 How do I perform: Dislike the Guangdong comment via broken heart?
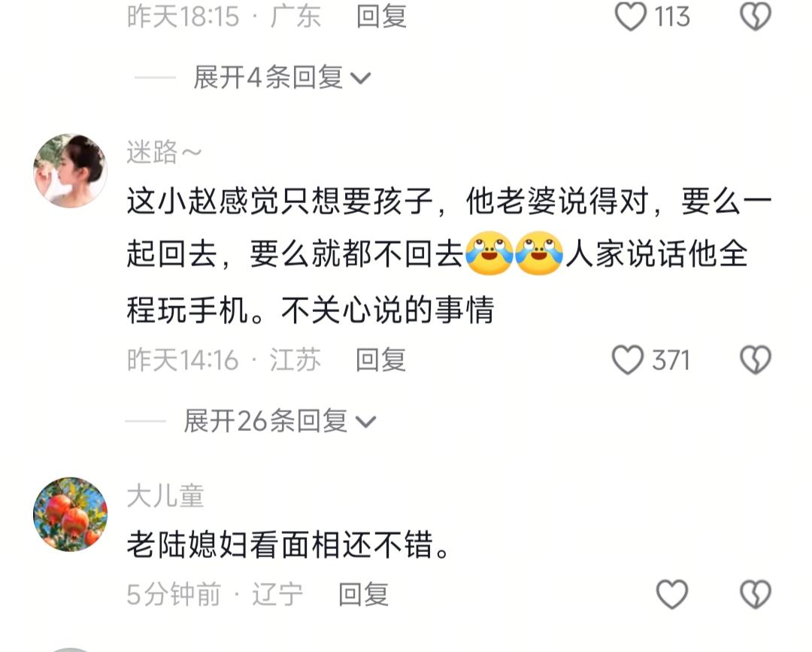(756, 17)
